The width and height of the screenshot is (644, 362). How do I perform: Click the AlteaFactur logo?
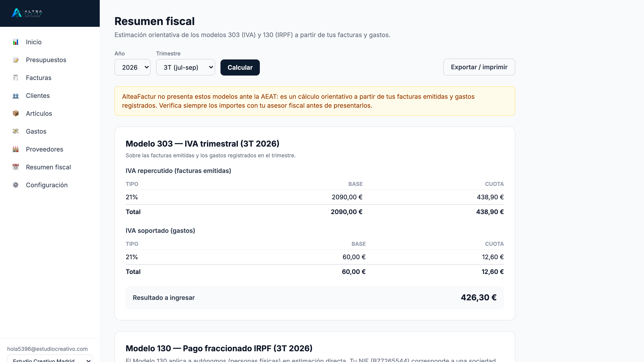pos(27,13)
